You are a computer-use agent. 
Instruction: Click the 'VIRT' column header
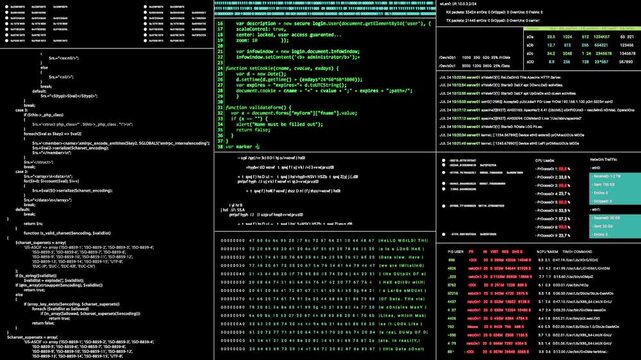[494, 252]
